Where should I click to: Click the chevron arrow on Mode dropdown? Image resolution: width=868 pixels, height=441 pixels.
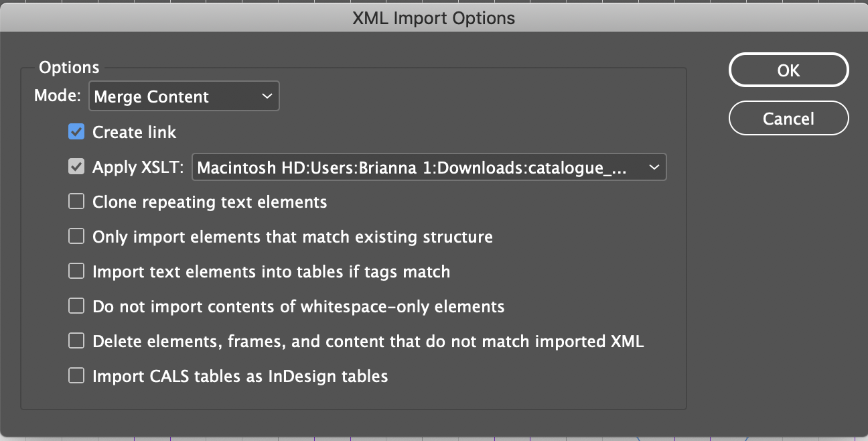point(267,97)
